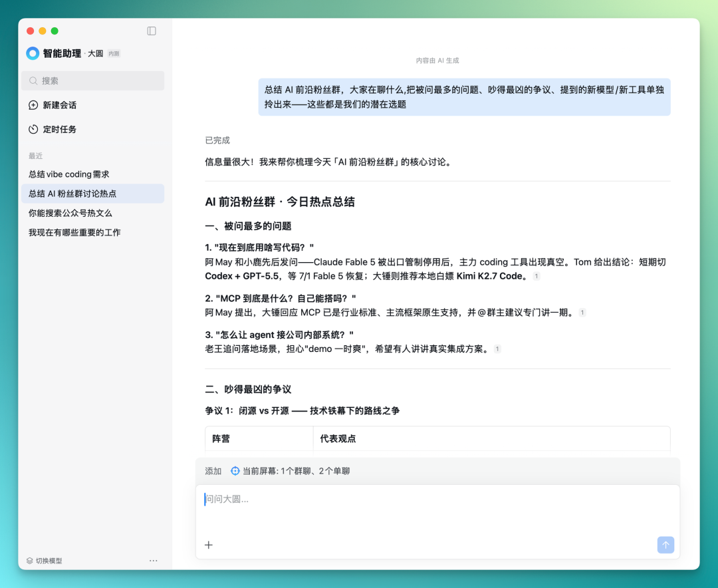Viewport: 718px width, 588px height.
Task: Click 内容由 AI 生成 notice
Action: click(437, 61)
